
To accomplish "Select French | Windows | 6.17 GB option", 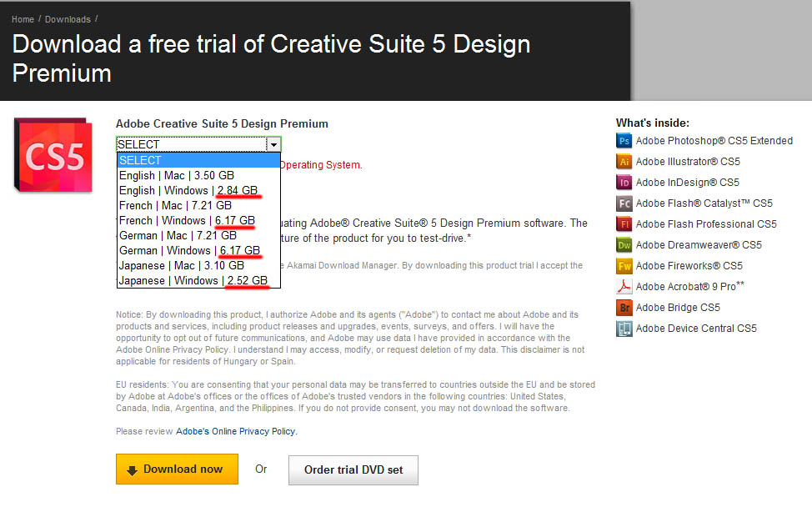I will click(198, 221).
